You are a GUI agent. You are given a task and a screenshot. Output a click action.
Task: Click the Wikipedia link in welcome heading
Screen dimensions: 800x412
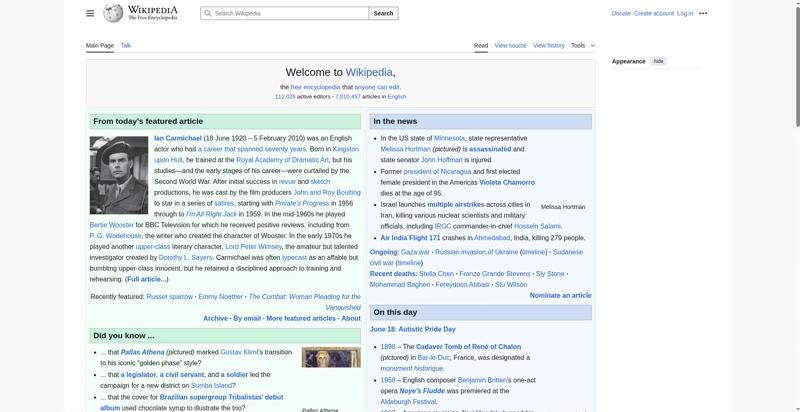tap(369, 72)
